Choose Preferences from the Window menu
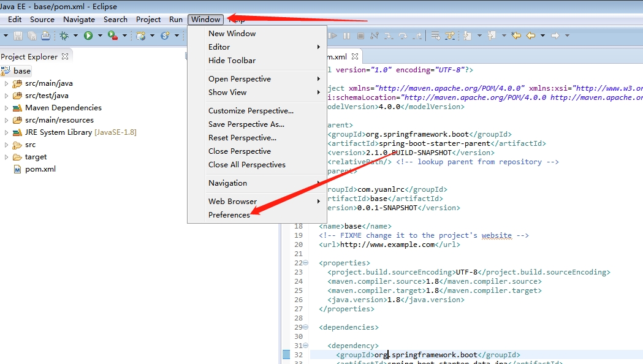 coord(257,215)
